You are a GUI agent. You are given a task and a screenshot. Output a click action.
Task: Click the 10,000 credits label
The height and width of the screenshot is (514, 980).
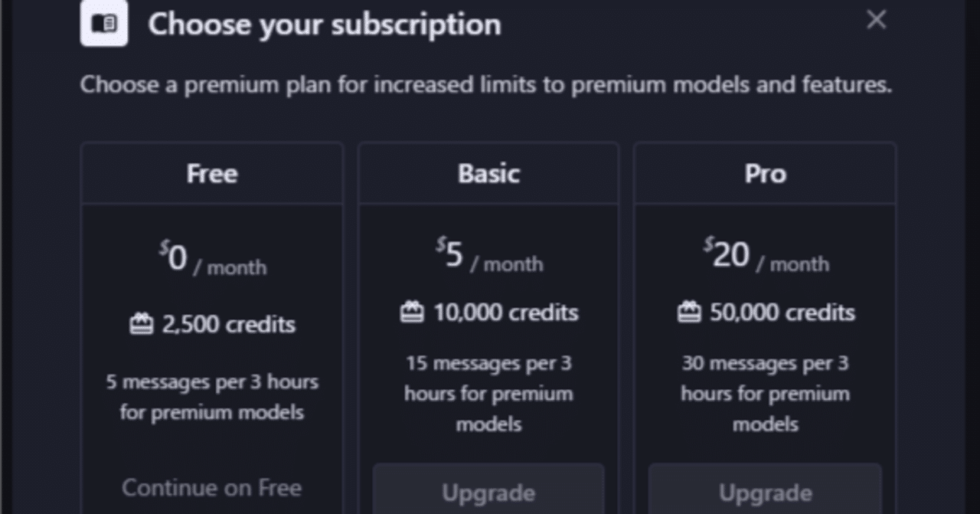(x=505, y=313)
